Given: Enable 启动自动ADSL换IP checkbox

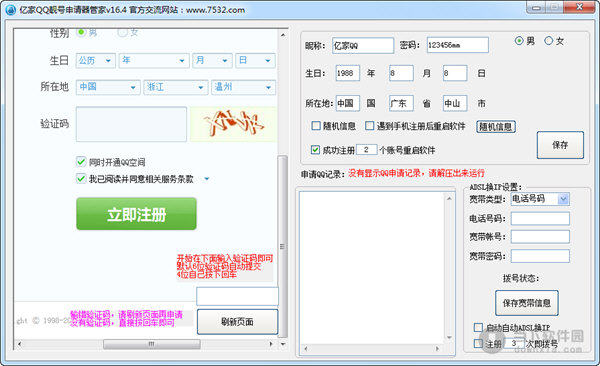Looking at the screenshot, I should point(478,327).
